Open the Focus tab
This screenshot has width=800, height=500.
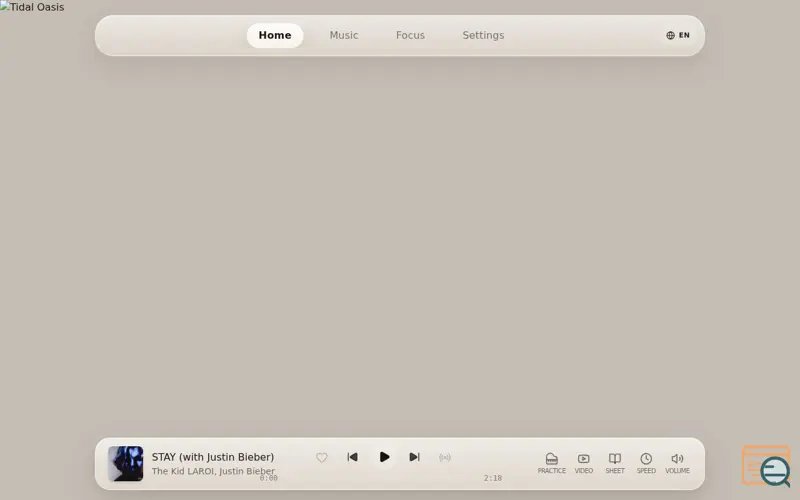[x=410, y=35]
